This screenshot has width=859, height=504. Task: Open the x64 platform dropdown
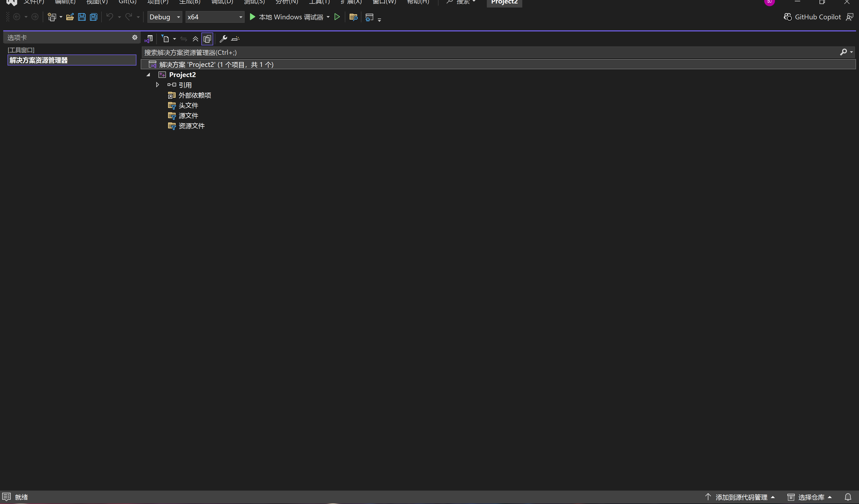(215, 17)
